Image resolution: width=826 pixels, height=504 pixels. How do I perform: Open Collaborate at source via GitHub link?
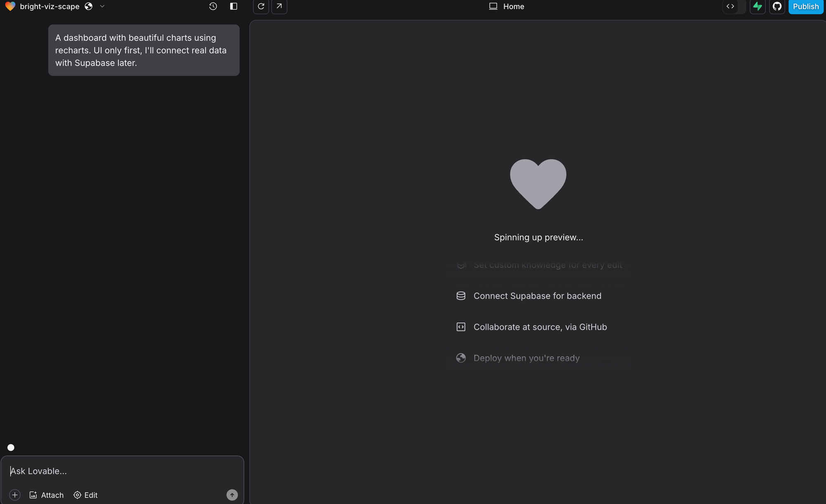(x=540, y=327)
